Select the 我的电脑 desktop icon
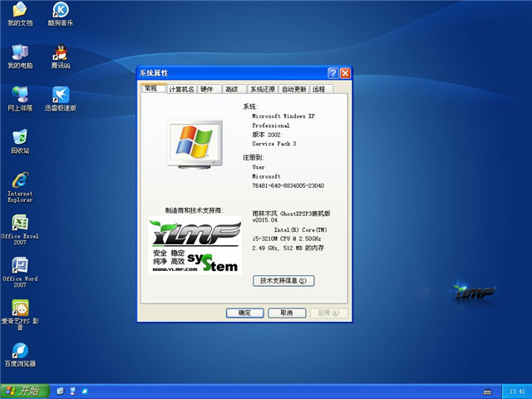This screenshot has width=532, height=399. coord(20,57)
